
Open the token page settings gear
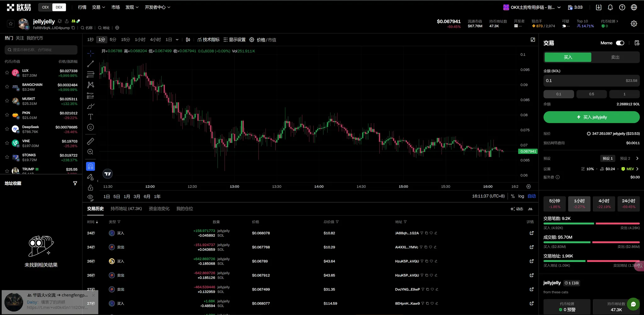[x=634, y=24]
